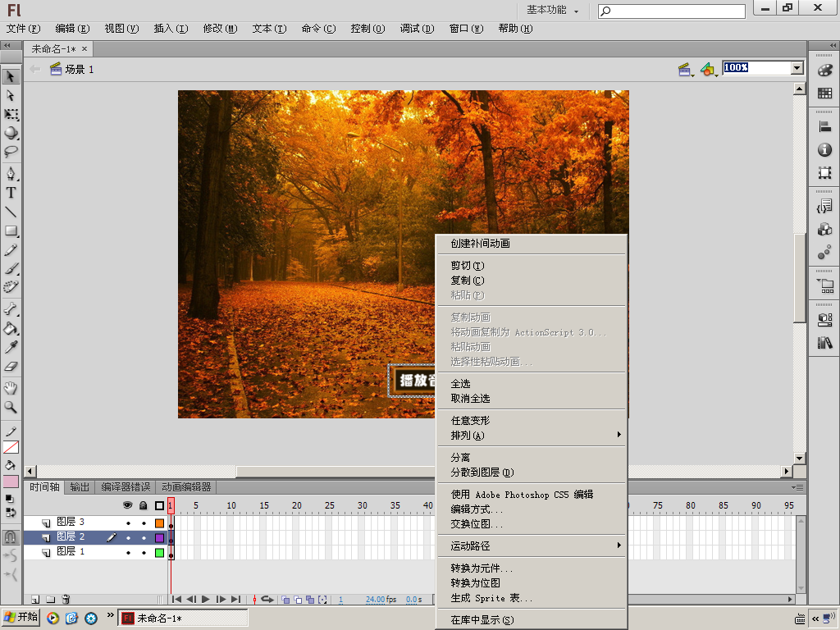Select the Pen tool
Screen dimensions: 840x630
tap(11, 174)
